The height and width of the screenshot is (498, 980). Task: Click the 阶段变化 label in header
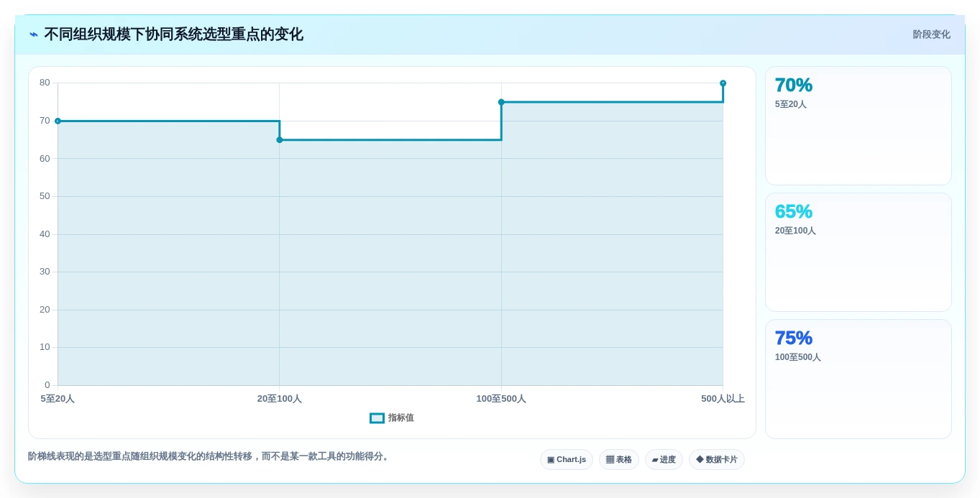tap(931, 34)
